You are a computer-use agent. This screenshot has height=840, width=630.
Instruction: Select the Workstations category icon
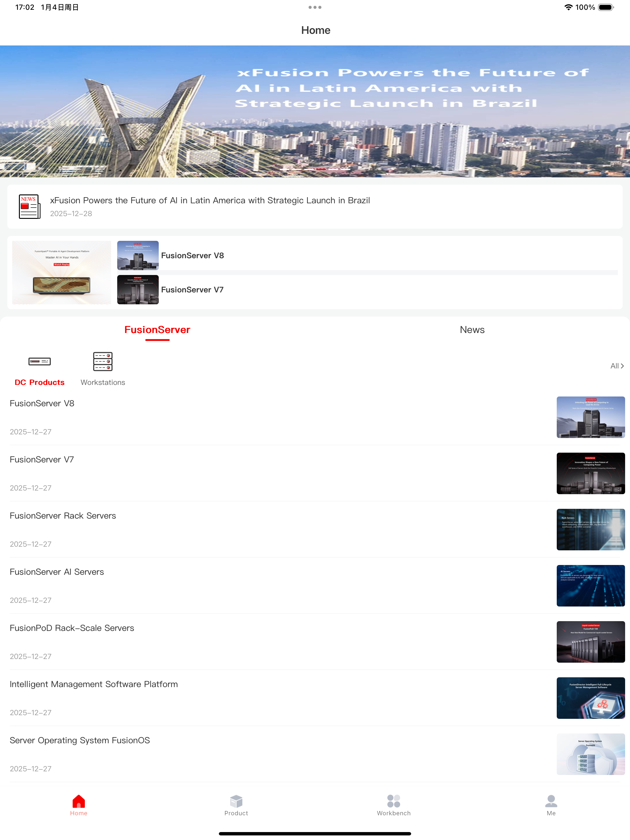[103, 361]
